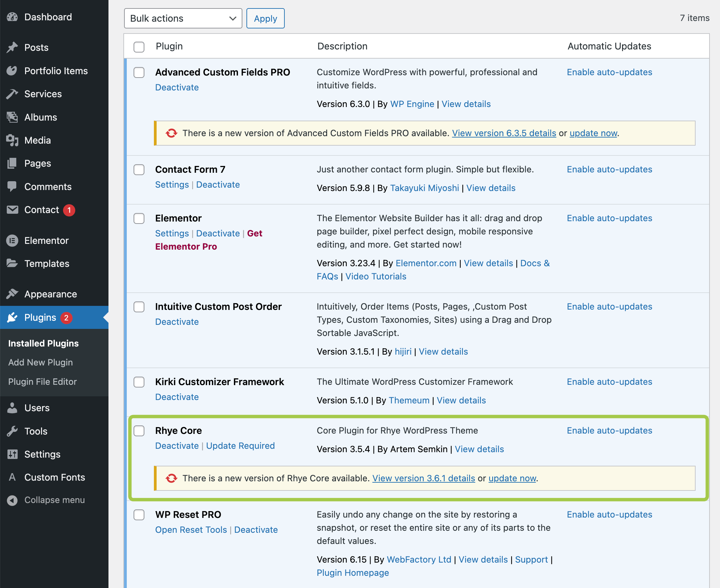
Task: Click the Dashboard gauge icon
Action: tap(12, 17)
